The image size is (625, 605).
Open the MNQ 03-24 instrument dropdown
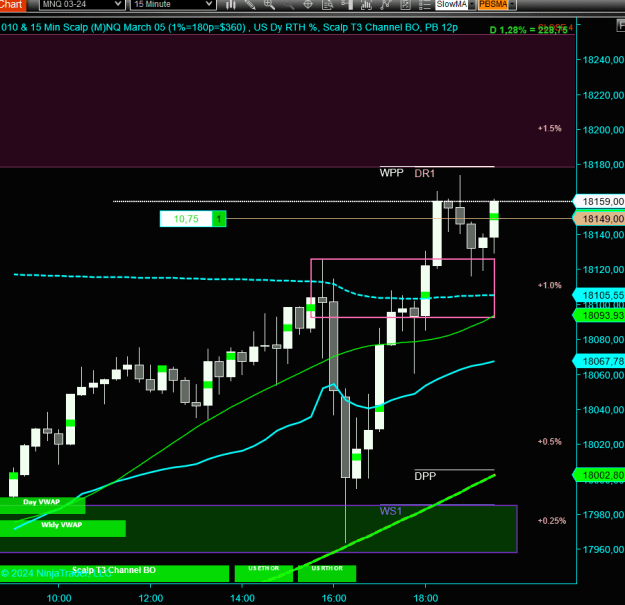82,4
